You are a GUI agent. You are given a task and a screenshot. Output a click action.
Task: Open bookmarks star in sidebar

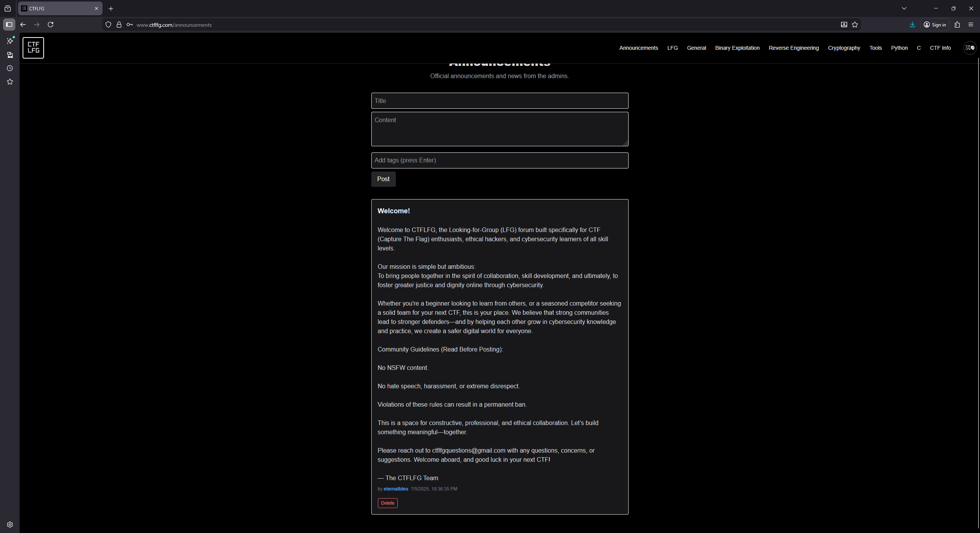point(10,82)
